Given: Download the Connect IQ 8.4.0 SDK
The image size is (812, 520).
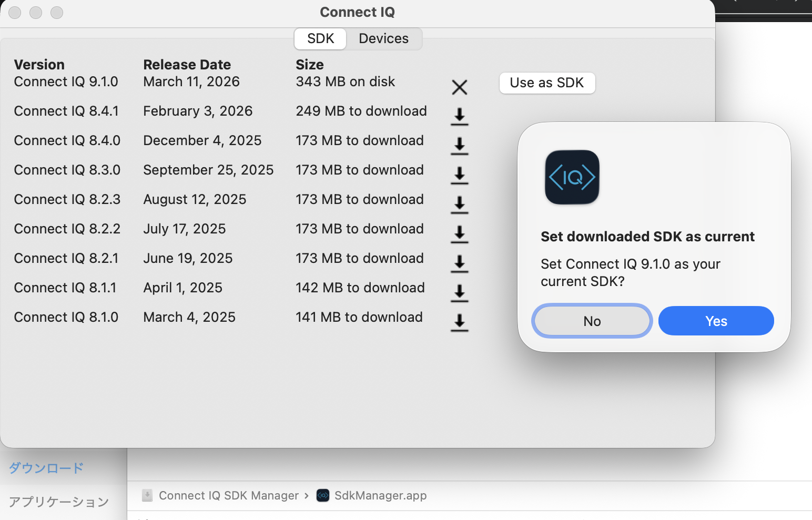Looking at the screenshot, I should click(x=460, y=146).
